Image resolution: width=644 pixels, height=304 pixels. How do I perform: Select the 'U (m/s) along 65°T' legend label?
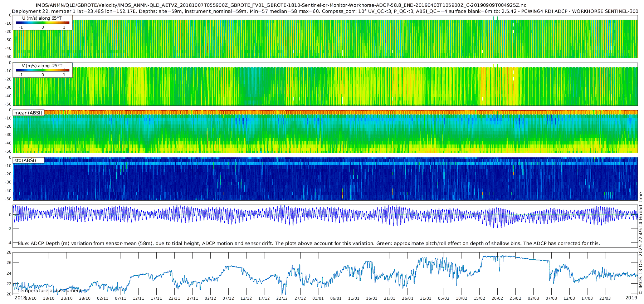pos(42,18)
